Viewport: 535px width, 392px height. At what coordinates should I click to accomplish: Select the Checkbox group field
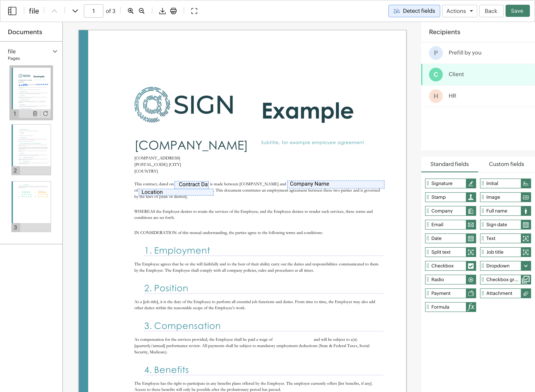tap(505, 280)
